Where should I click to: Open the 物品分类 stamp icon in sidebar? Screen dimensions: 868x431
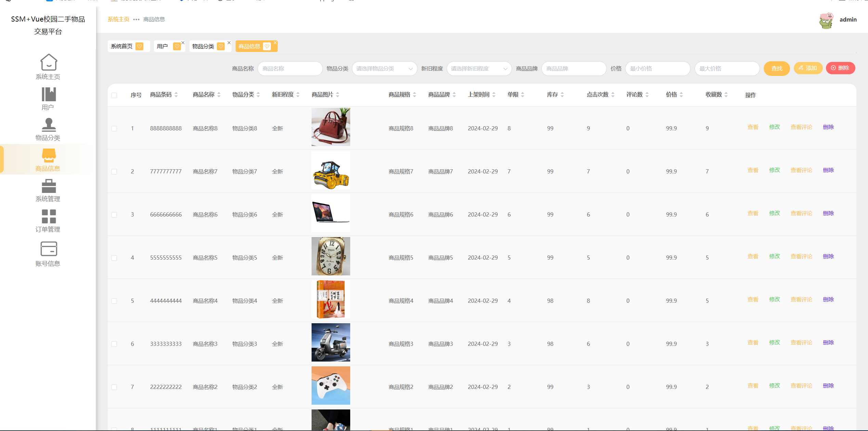(x=49, y=125)
